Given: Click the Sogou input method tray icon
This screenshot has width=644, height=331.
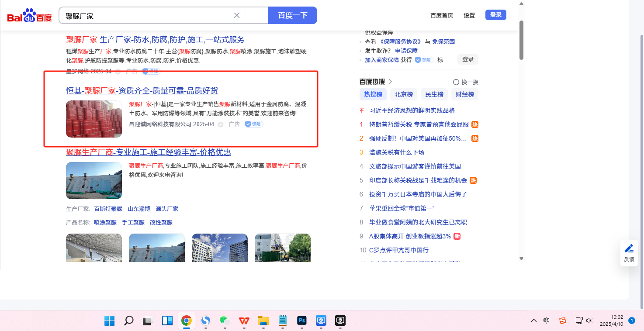Looking at the screenshot, I should point(563,321).
